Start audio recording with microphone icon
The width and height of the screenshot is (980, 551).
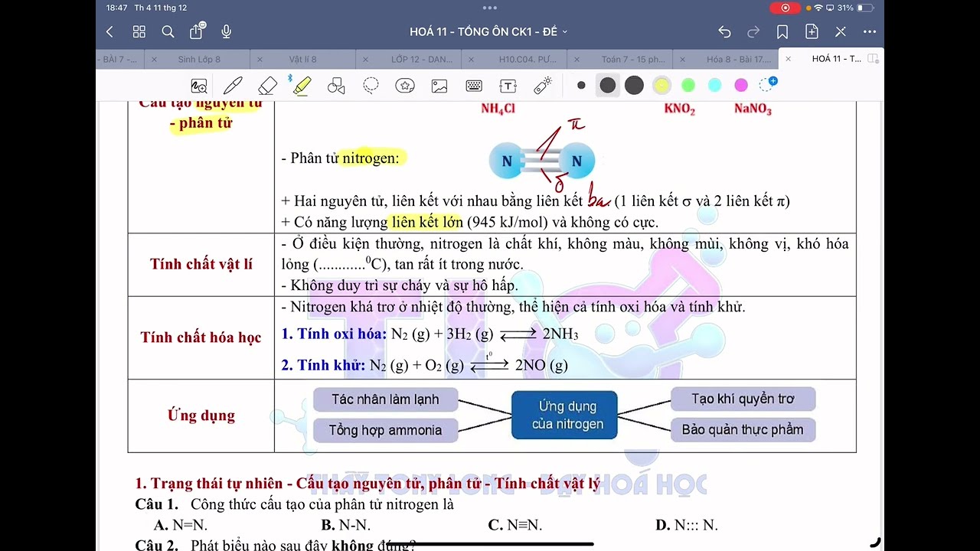coord(226,31)
